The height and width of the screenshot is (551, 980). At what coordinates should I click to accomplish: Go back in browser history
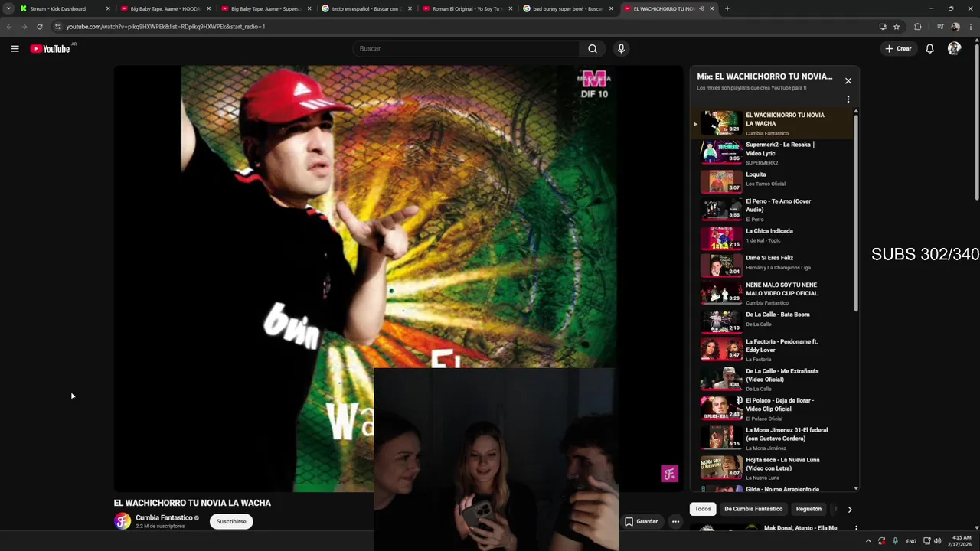9,26
